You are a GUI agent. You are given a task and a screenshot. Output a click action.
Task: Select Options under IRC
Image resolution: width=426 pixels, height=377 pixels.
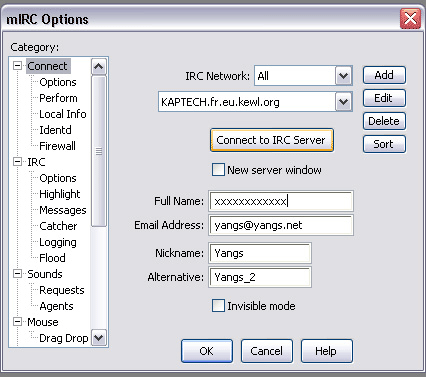coord(58,178)
